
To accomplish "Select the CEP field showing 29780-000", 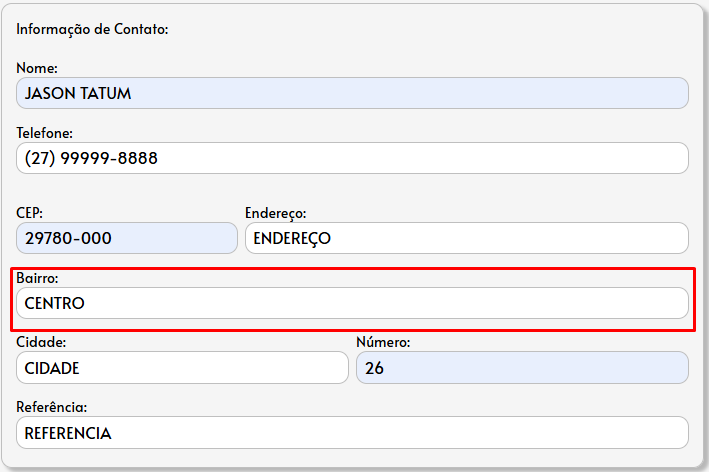I will coord(127,238).
